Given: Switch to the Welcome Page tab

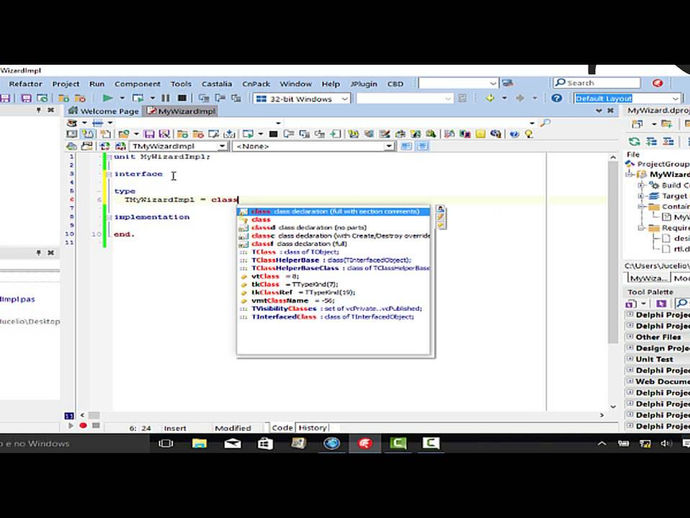Looking at the screenshot, I should (104, 111).
